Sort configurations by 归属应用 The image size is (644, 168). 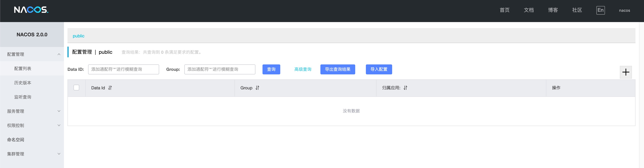click(406, 88)
